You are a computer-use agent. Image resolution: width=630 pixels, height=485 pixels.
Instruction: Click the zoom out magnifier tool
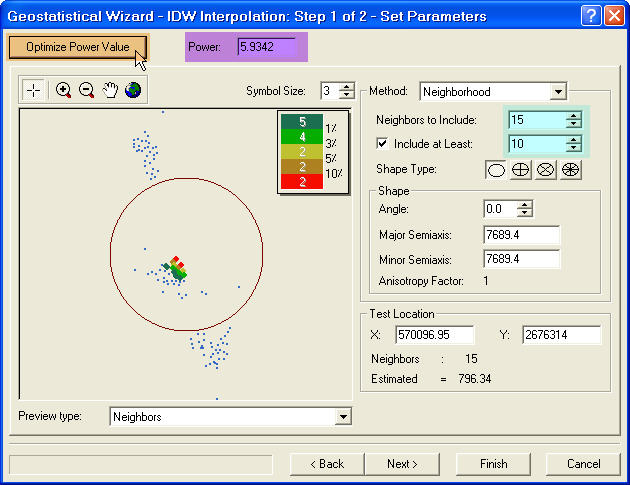point(86,90)
